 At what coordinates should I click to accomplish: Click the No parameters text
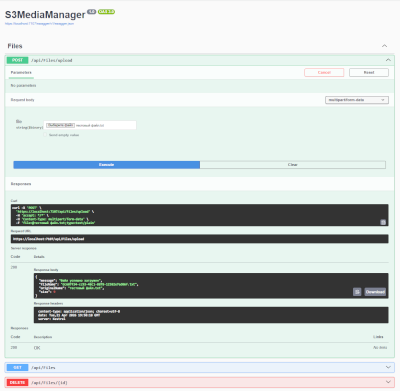(23, 86)
